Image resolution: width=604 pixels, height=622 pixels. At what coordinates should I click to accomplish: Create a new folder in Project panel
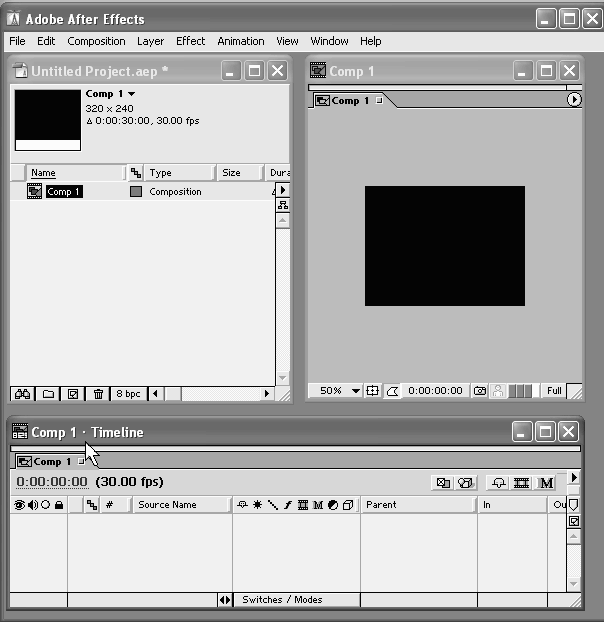point(48,394)
